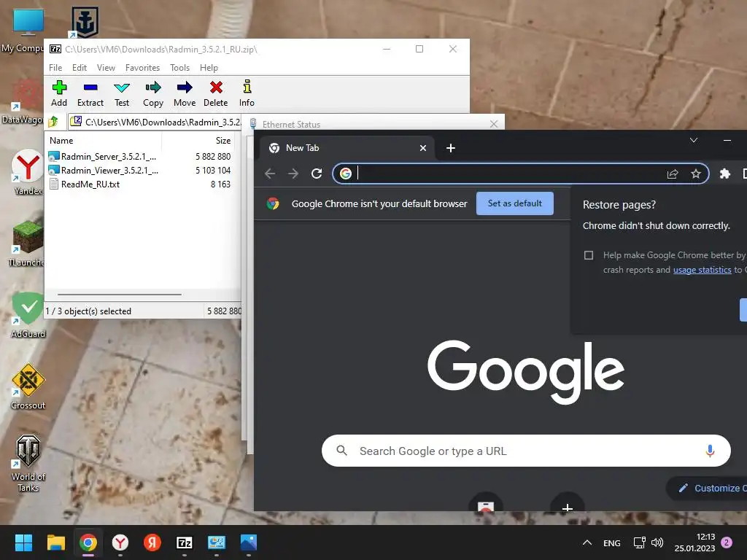Open the usage statistics link

(x=702, y=270)
